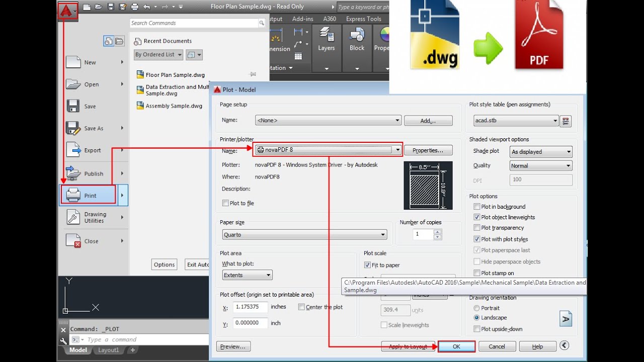Click the Save diskette icon in quick access toolbar

click(111, 7)
